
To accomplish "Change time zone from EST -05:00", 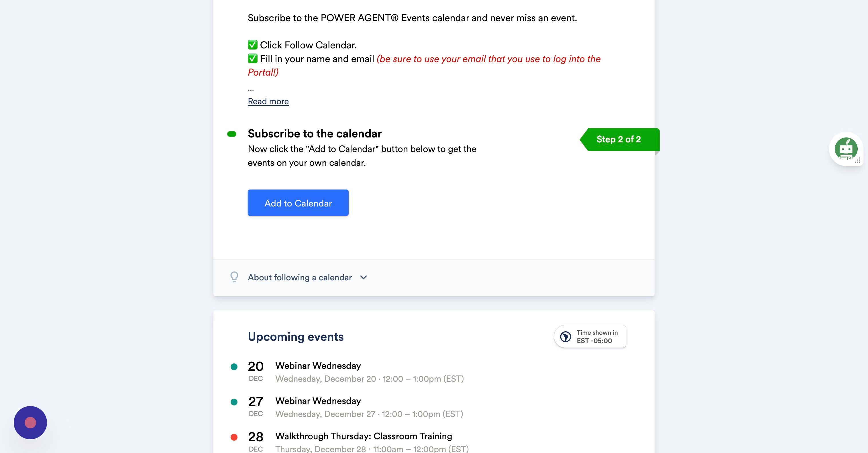I will coord(594,337).
